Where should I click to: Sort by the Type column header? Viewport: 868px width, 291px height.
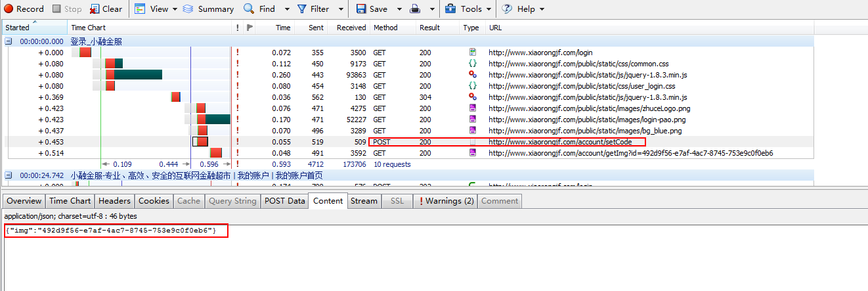coord(472,28)
